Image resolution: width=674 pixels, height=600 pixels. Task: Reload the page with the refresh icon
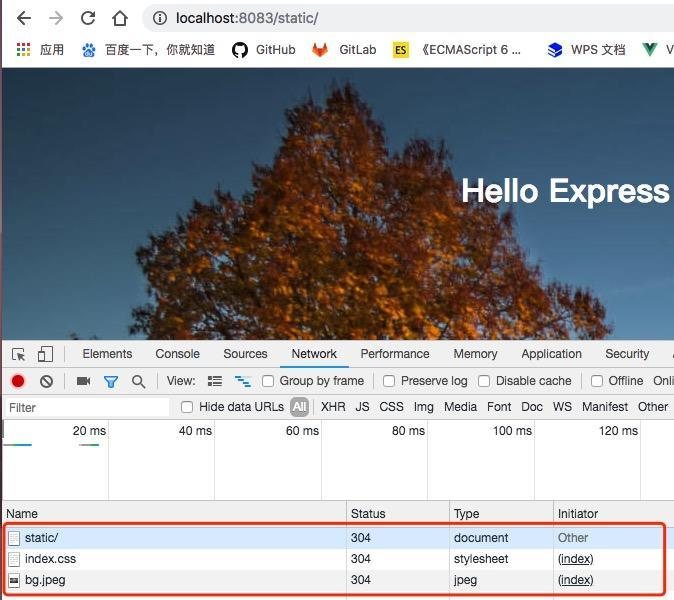click(x=88, y=18)
